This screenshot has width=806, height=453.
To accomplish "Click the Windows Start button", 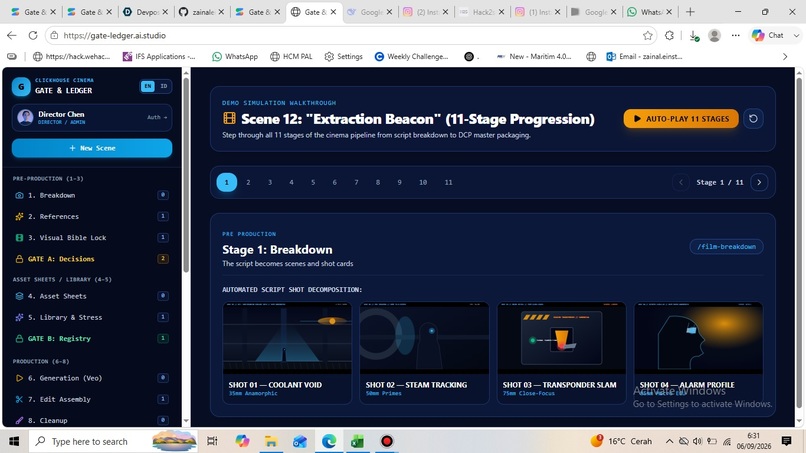I will [x=14, y=441].
